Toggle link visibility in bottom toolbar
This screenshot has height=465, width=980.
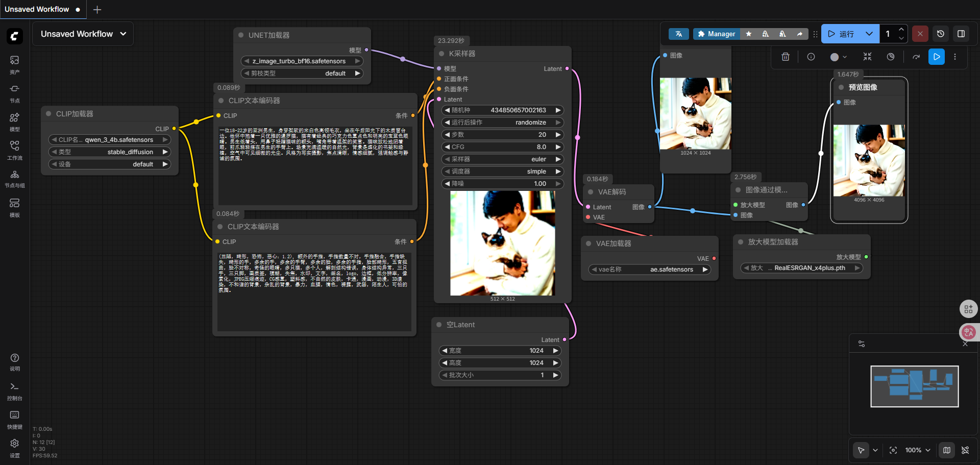click(x=965, y=450)
